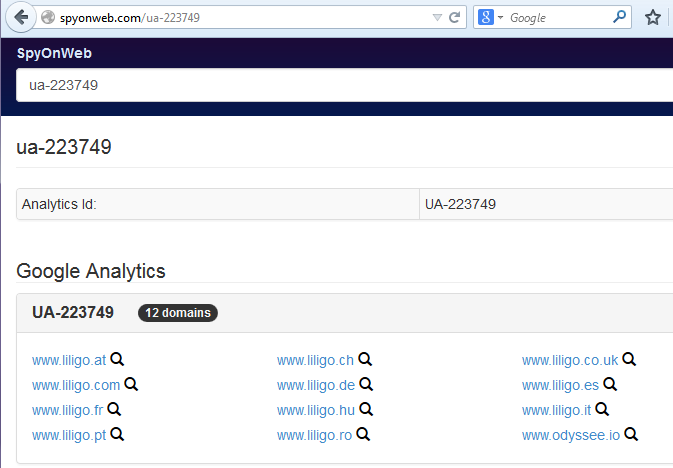Select the Analytics Id value UA-223749
This screenshot has width=673, height=468.
click(460, 204)
